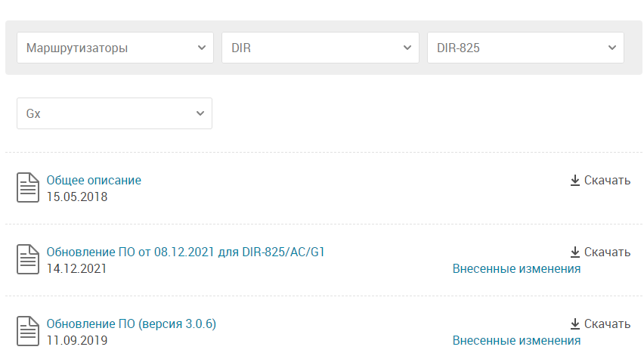Open the Маршрутизаторы category dropdown
The height and width of the screenshot is (356, 644).
[115, 48]
